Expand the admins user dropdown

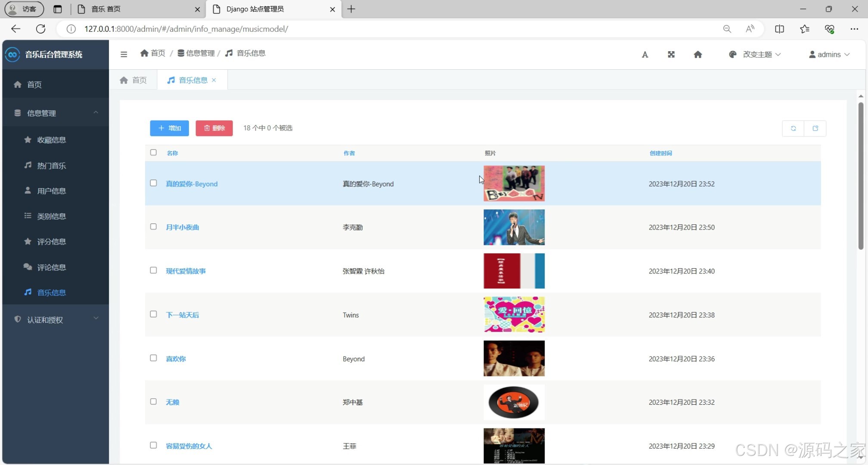point(829,54)
